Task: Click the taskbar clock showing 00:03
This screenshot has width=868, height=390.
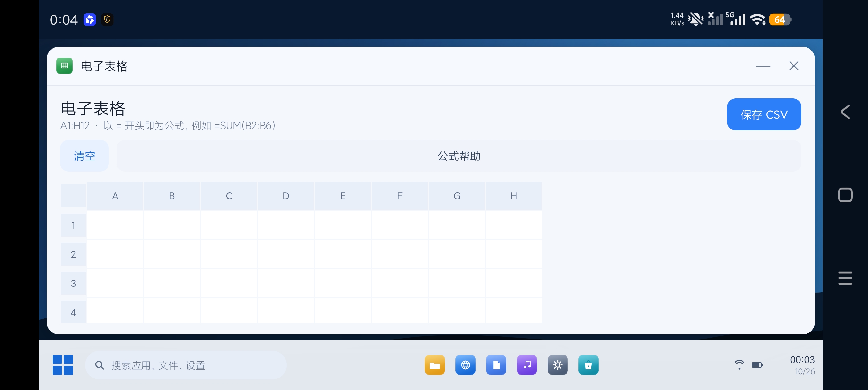Action: [802, 360]
